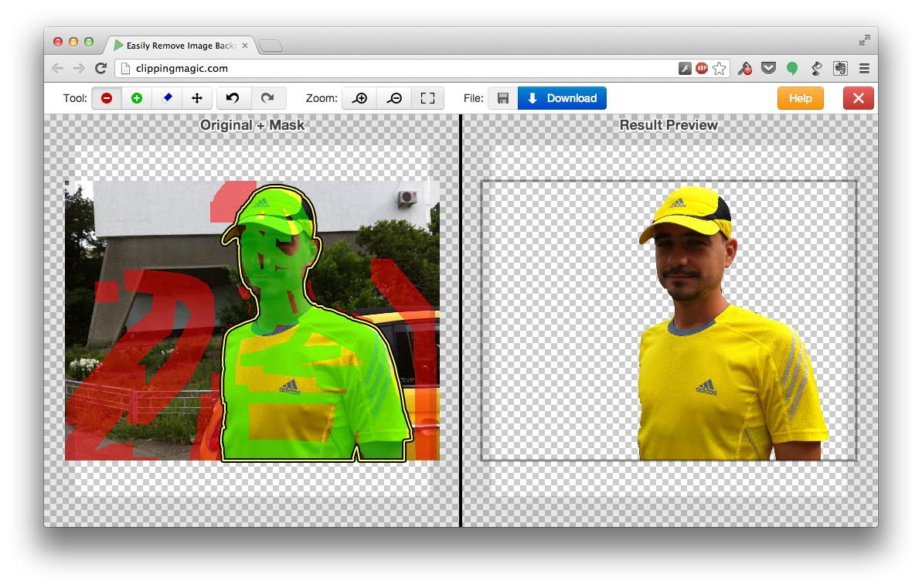922x588 pixels.
Task: Select the green foreground keep marker tool
Action: (137, 98)
